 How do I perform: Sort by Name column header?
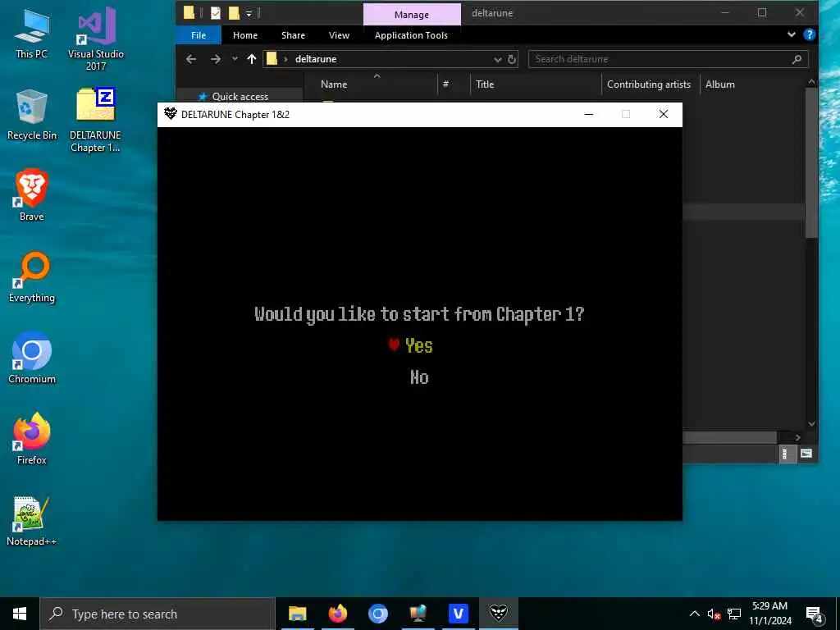point(334,84)
